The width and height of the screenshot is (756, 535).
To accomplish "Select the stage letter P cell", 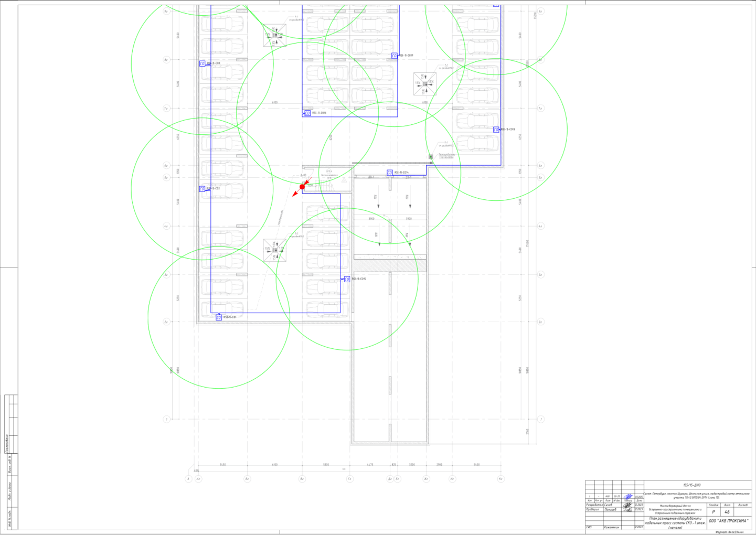I will coord(713,511).
